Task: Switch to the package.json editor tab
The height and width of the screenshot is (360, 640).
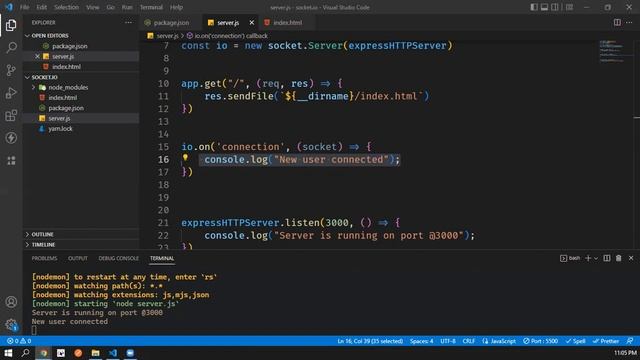Action: click(171, 22)
